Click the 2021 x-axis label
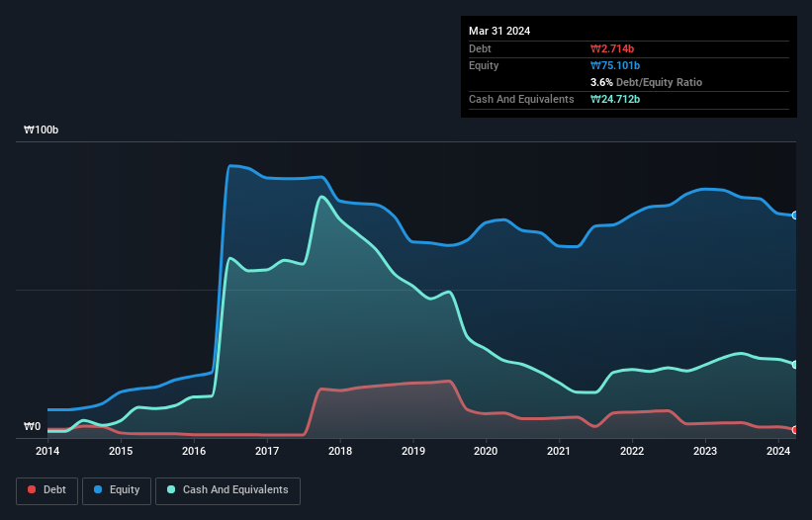This screenshot has height=520, width=812. [559, 451]
